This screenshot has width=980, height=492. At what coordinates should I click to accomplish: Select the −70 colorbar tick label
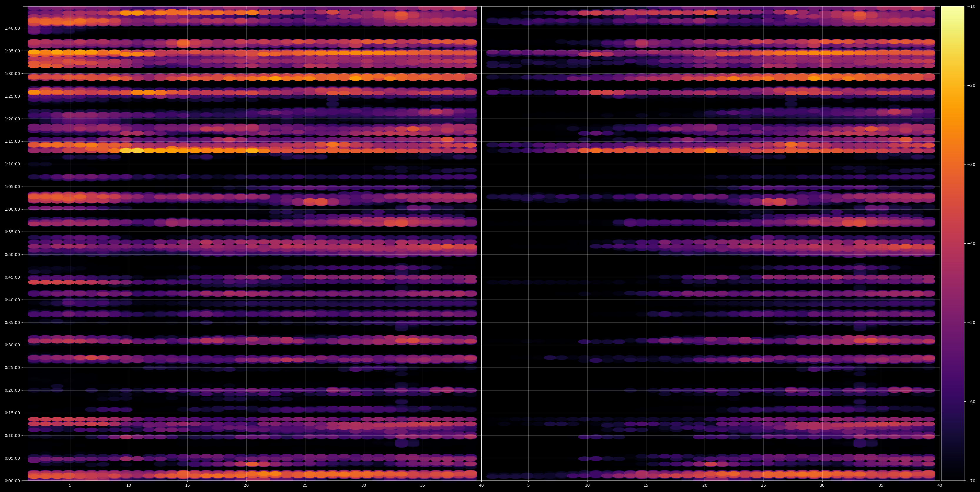pyautogui.click(x=971, y=481)
